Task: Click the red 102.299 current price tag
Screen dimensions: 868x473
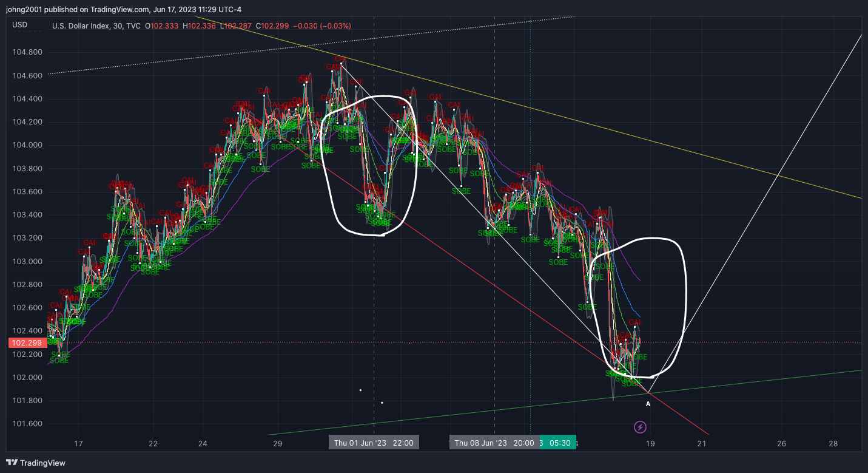Action: [x=27, y=342]
